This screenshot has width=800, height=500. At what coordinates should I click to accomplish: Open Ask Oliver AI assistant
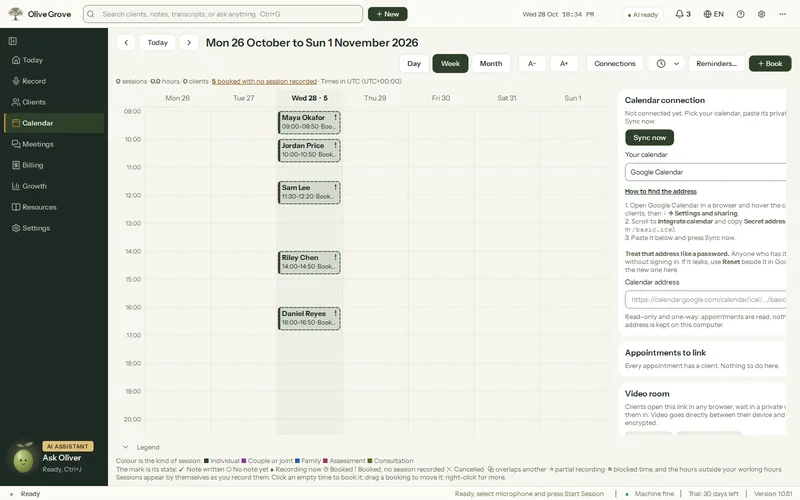coord(62,458)
